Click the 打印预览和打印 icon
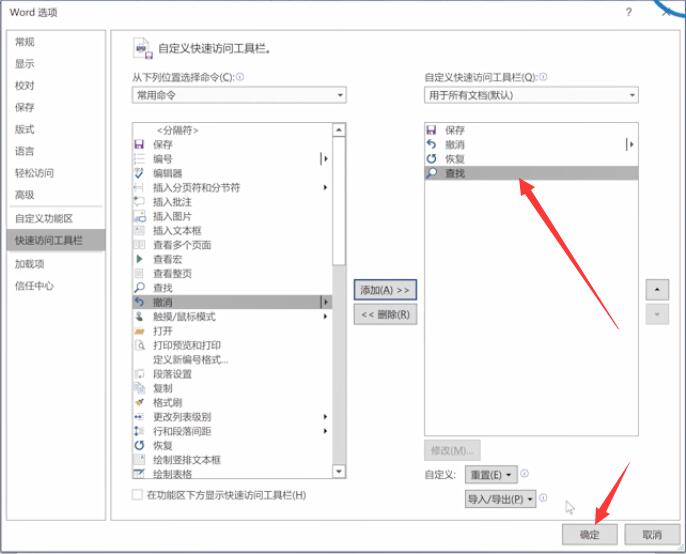 coord(139,345)
